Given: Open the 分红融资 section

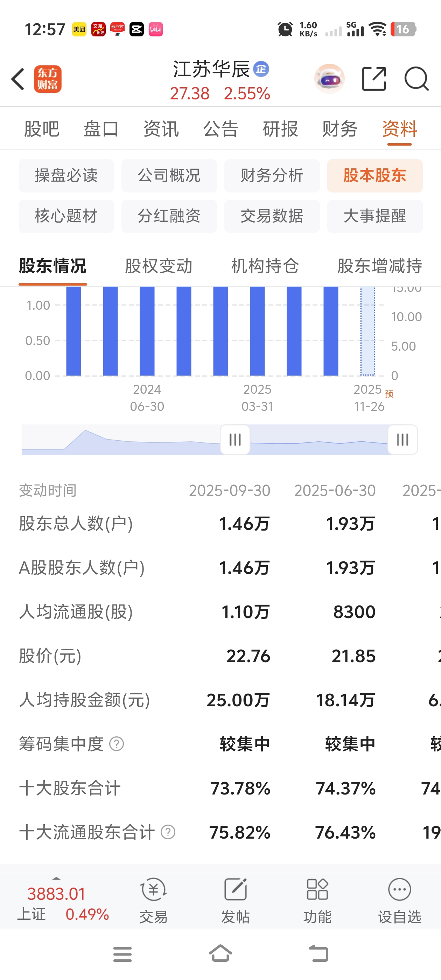Looking at the screenshot, I should click(x=169, y=216).
